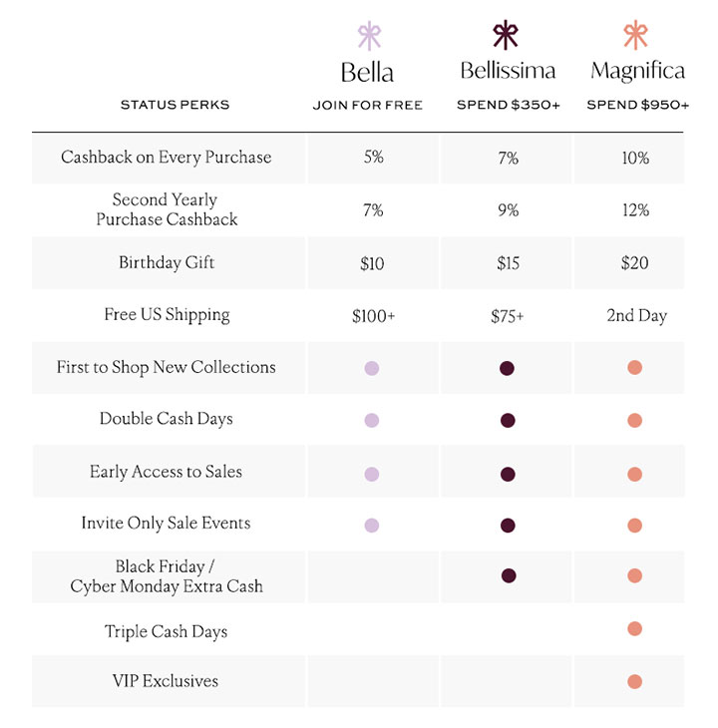The image size is (718, 728).
Task: Click Bellissima dot for Early Access to Sales
Action: tap(508, 474)
